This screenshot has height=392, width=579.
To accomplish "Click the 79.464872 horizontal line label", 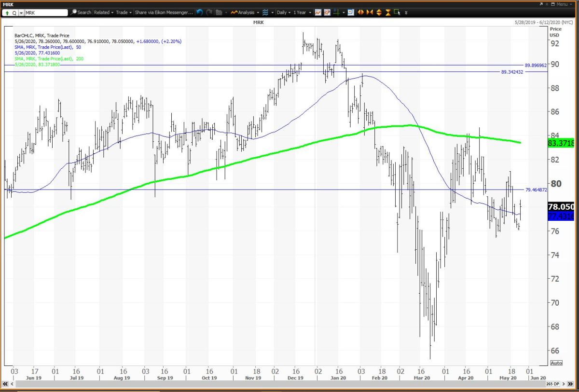I will pyautogui.click(x=536, y=190).
